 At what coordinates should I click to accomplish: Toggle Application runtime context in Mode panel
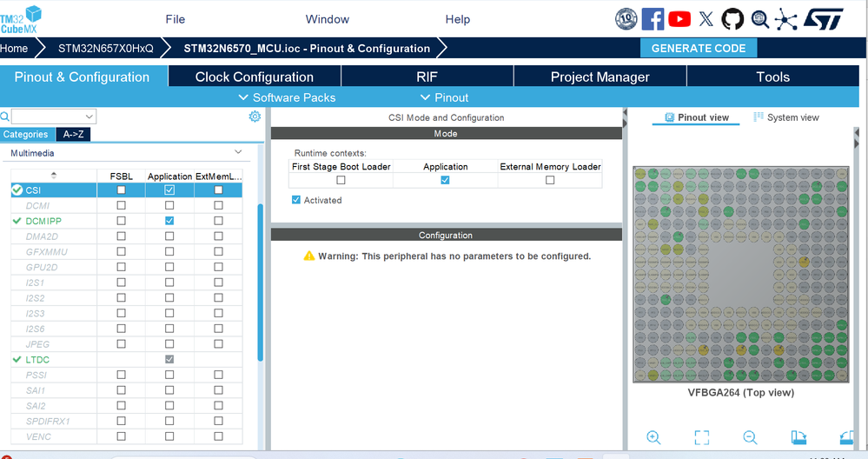pyautogui.click(x=445, y=180)
